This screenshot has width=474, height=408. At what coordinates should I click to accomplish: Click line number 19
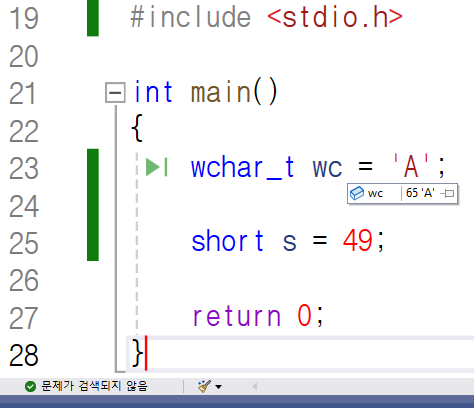pos(24,19)
